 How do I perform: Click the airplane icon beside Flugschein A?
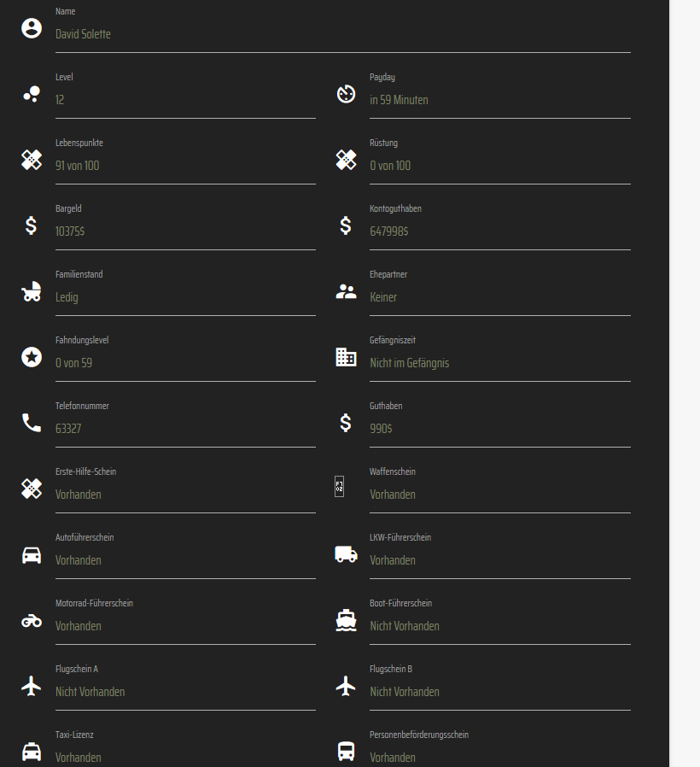(32, 686)
